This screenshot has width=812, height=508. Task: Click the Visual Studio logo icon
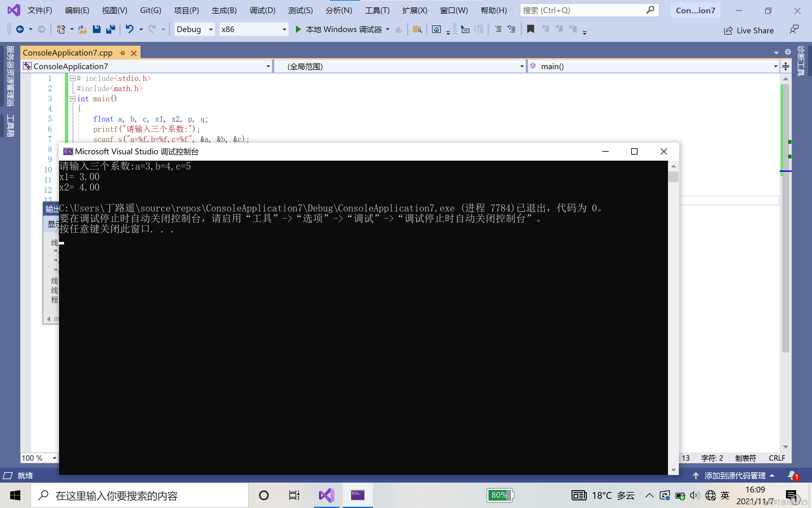(14, 10)
